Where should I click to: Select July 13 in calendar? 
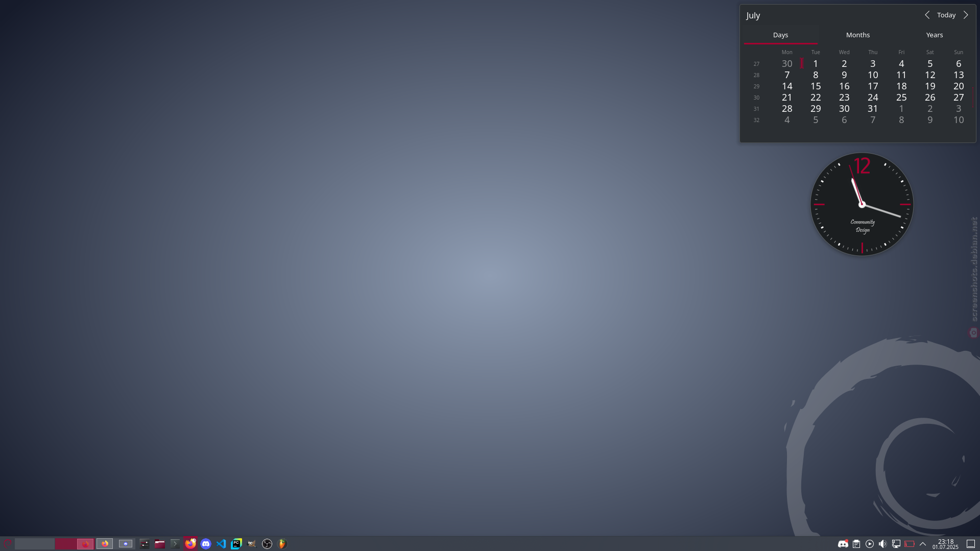(959, 75)
